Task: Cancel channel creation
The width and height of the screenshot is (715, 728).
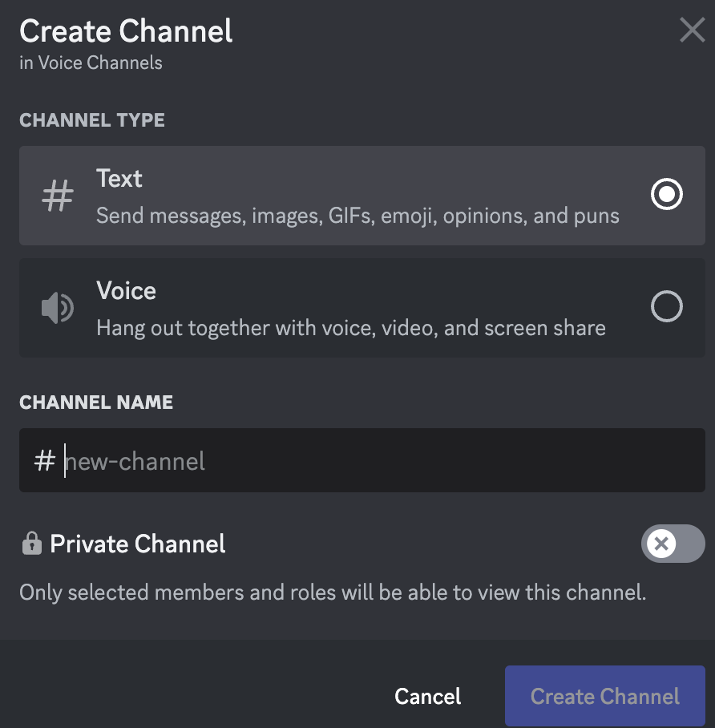Action: [x=427, y=696]
